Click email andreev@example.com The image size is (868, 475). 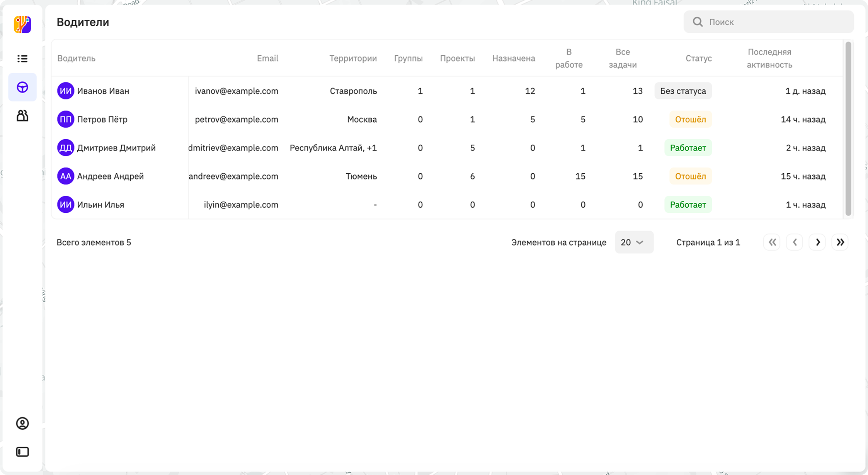tap(233, 176)
